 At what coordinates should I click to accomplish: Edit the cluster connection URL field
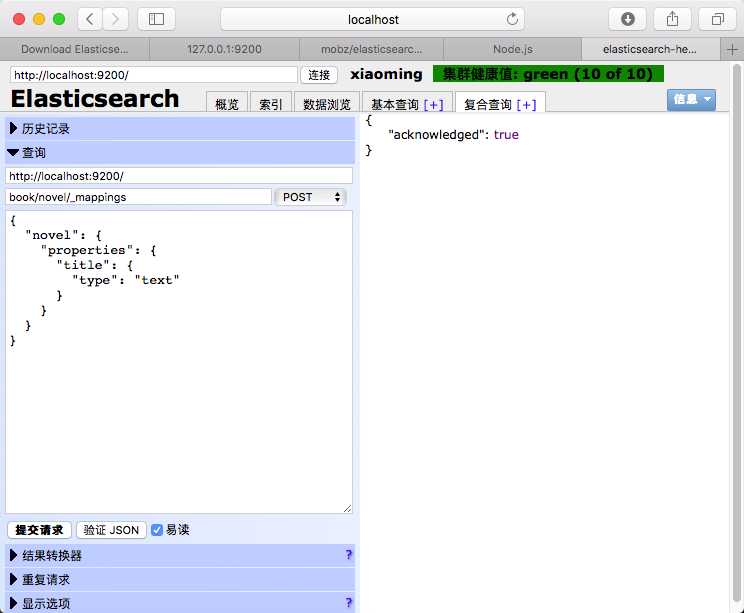click(154, 75)
